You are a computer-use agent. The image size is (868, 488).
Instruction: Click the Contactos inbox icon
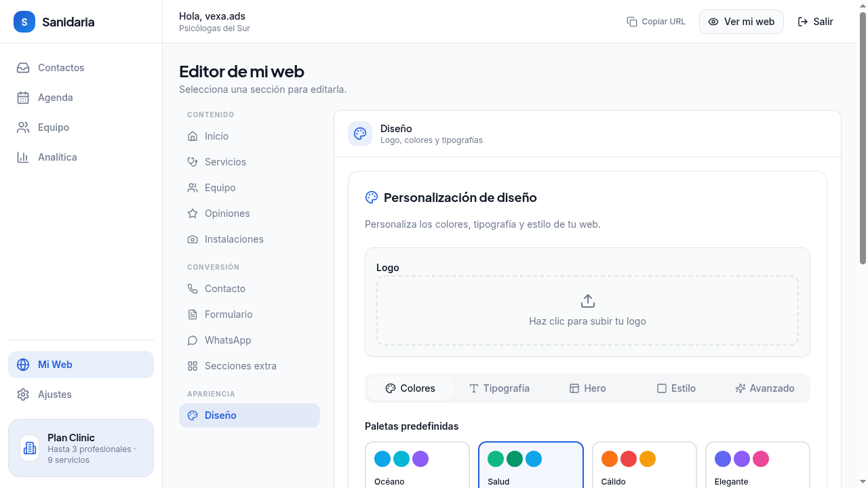[x=23, y=68]
